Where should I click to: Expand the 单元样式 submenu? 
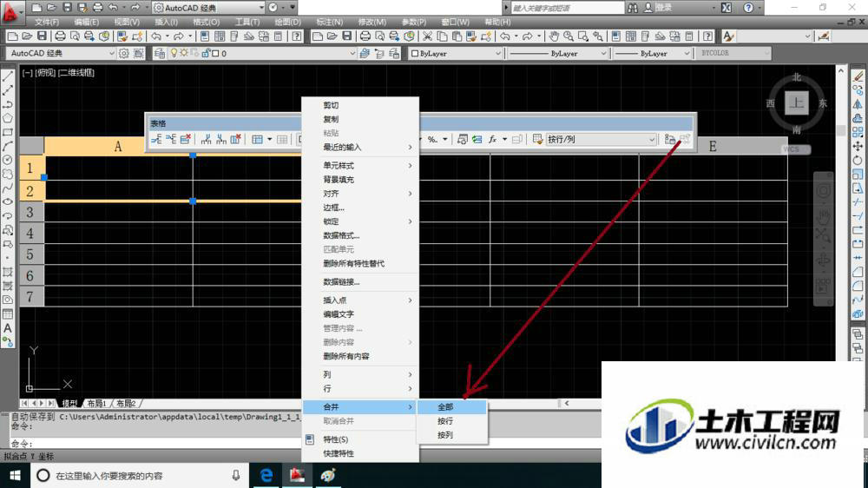[360, 166]
